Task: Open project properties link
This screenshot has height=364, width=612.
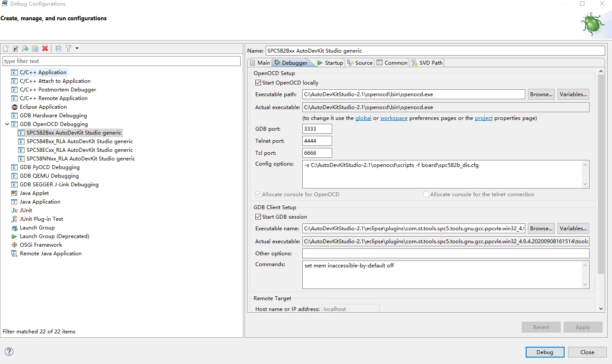Action: click(x=483, y=118)
